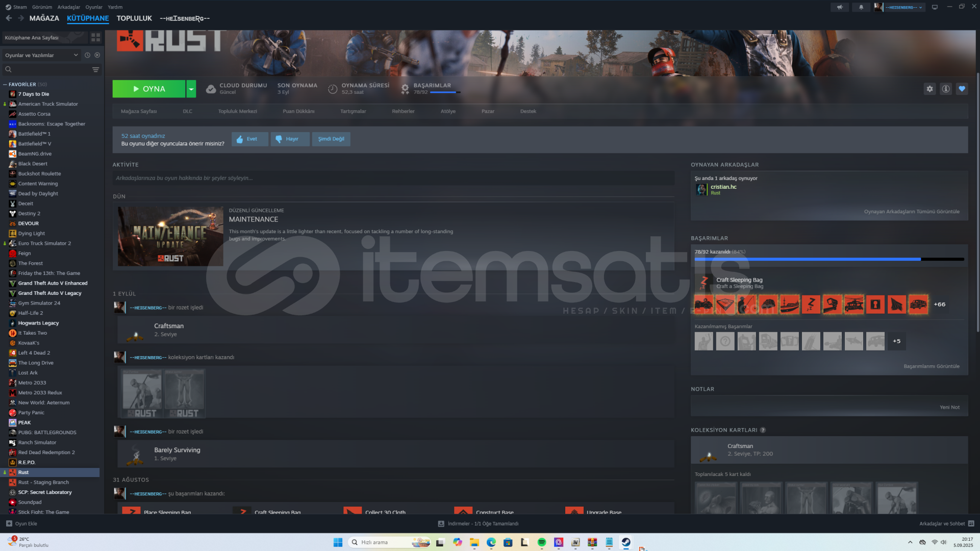This screenshot has height=551, width=980.
Task: Click the ready-to-play filter icon in sidebar
Action: [x=97, y=55]
